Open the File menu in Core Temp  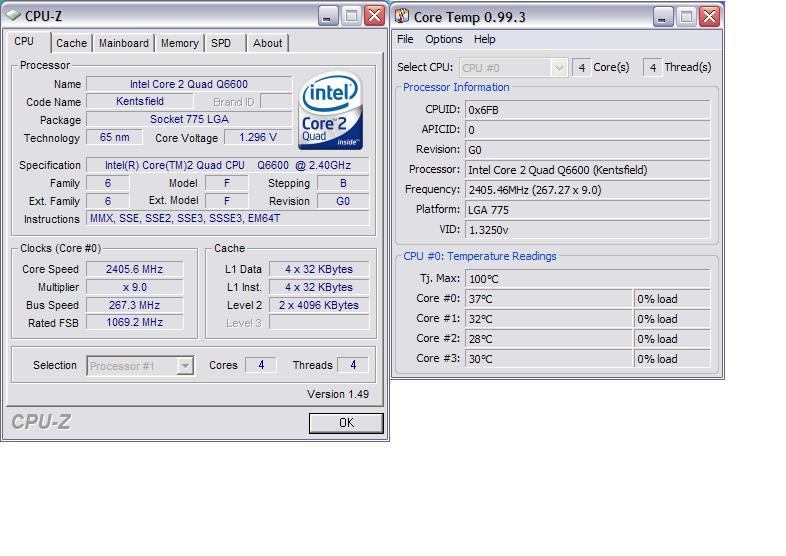405,39
